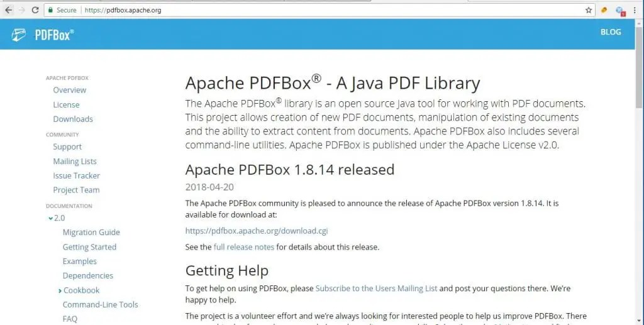Open Project Team link
This screenshot has height=325, width=644.
[x=76, y=190]
